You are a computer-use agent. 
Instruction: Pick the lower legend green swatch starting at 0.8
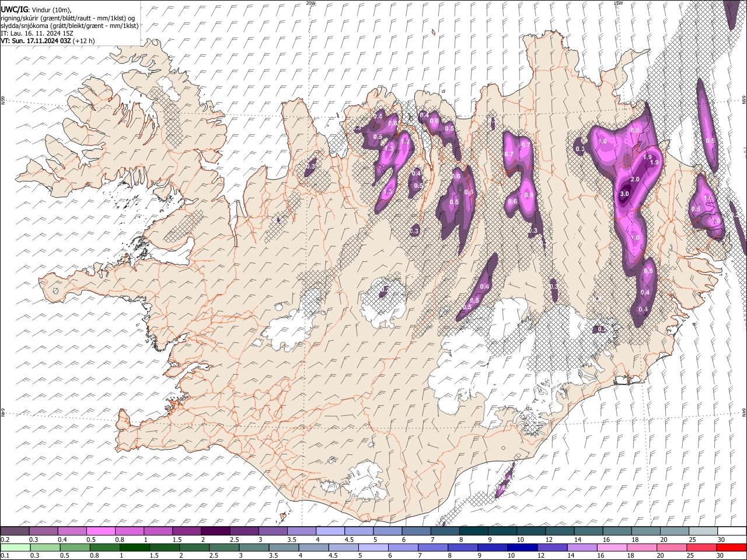pos(104,547)
